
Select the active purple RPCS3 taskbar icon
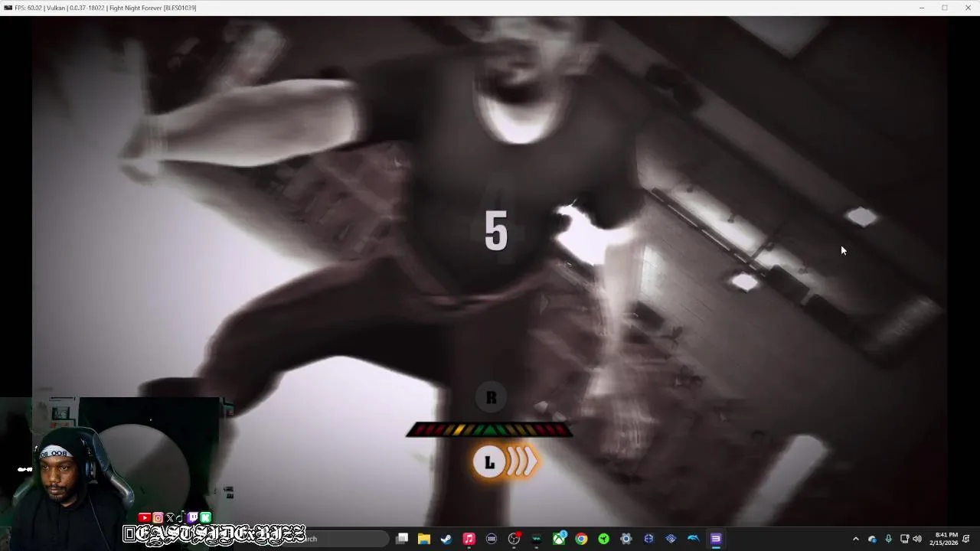point(716,539)
